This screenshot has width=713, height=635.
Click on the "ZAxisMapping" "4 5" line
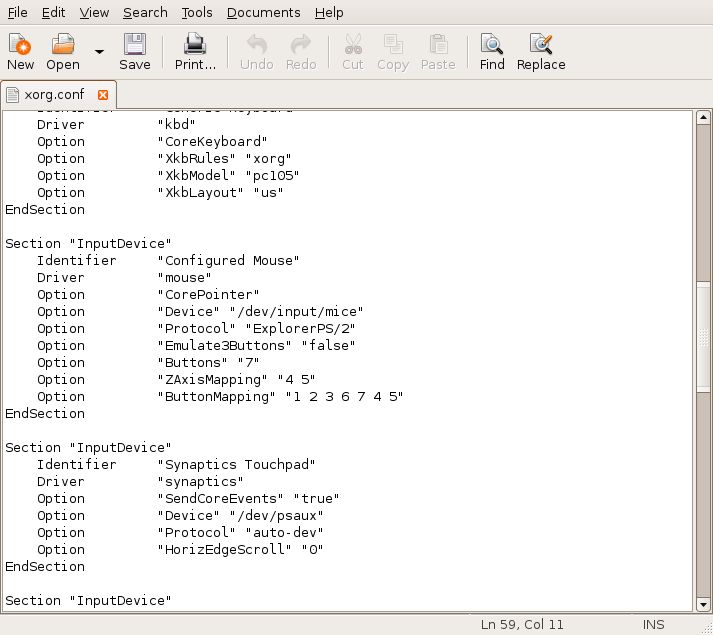(x=236, y=379)
